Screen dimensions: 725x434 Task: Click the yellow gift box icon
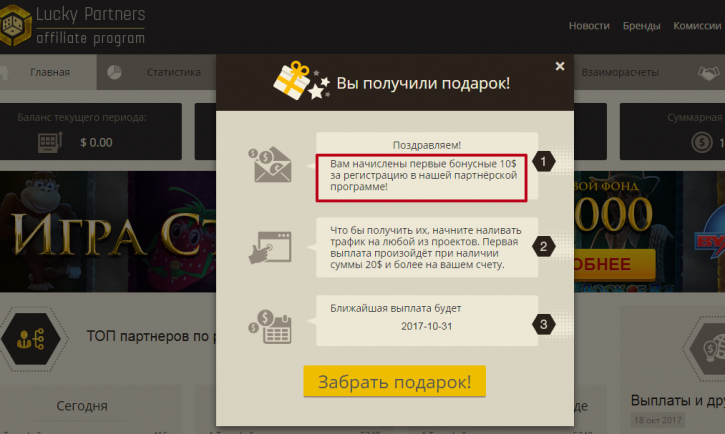point(292,80)
